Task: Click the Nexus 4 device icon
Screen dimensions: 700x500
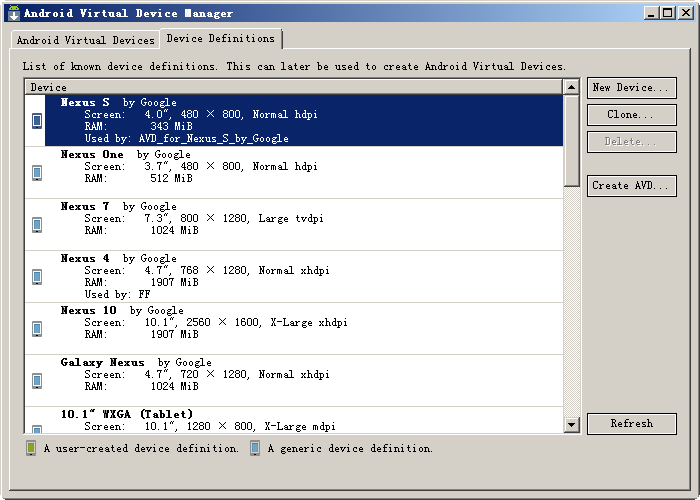Action: (37, 277)
